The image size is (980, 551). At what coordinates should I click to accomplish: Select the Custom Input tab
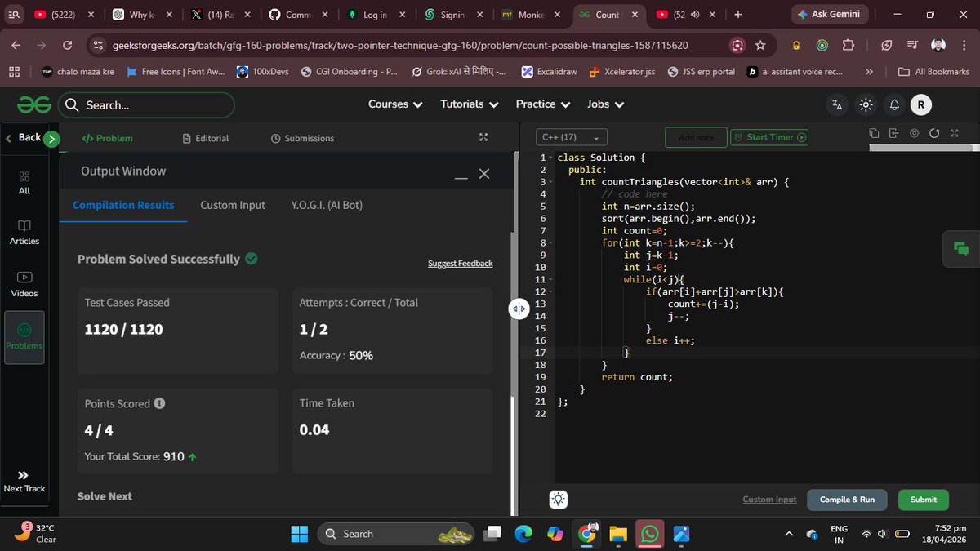pyautogui.click(x=233, y=205)
